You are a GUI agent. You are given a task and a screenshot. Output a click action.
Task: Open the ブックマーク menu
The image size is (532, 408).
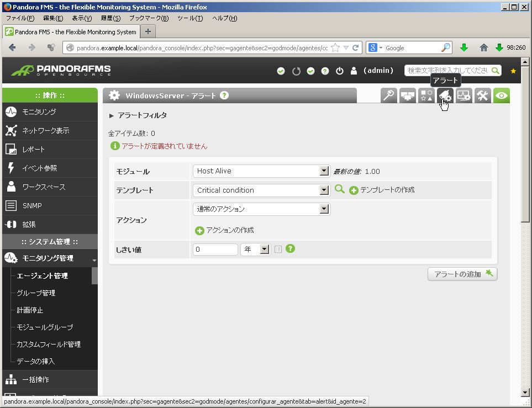[x=149, y=18]
